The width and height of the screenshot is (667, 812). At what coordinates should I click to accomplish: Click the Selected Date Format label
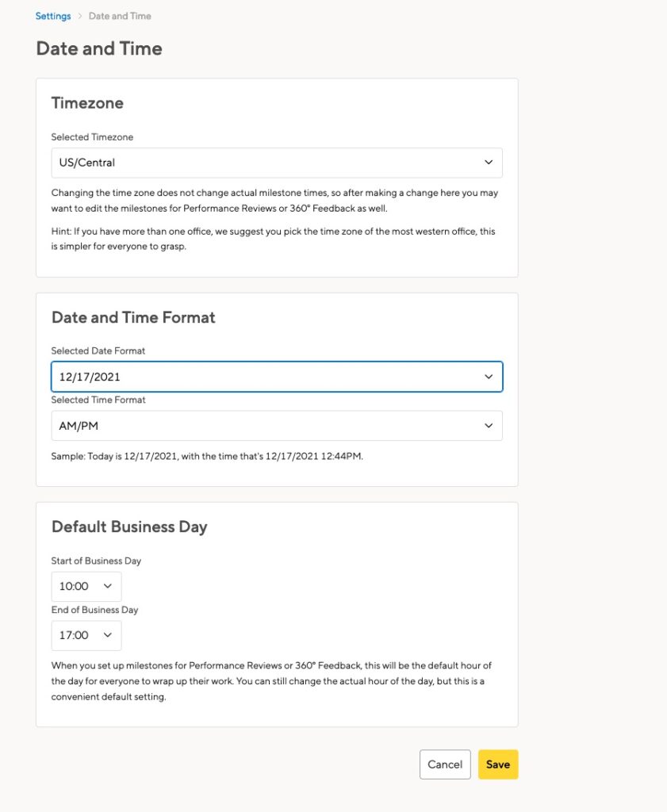click(98, 350)
